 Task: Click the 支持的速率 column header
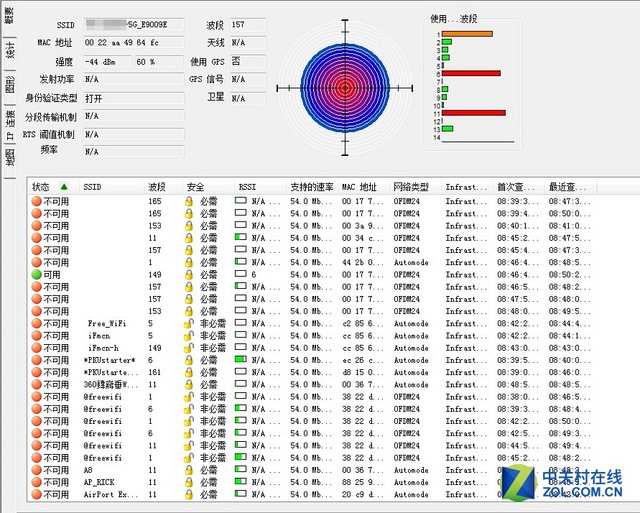312,187
